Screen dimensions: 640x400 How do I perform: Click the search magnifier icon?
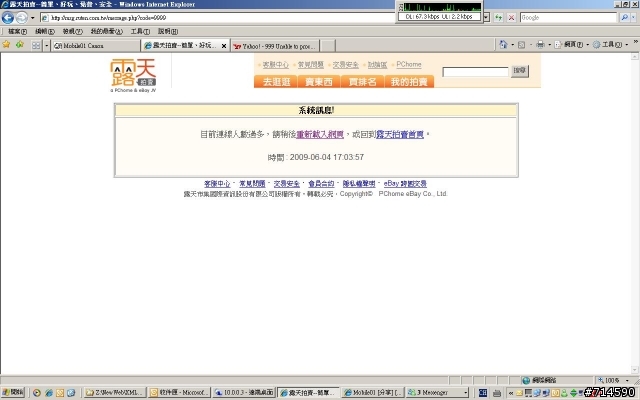pyautogui.click(x=624, y=18)
